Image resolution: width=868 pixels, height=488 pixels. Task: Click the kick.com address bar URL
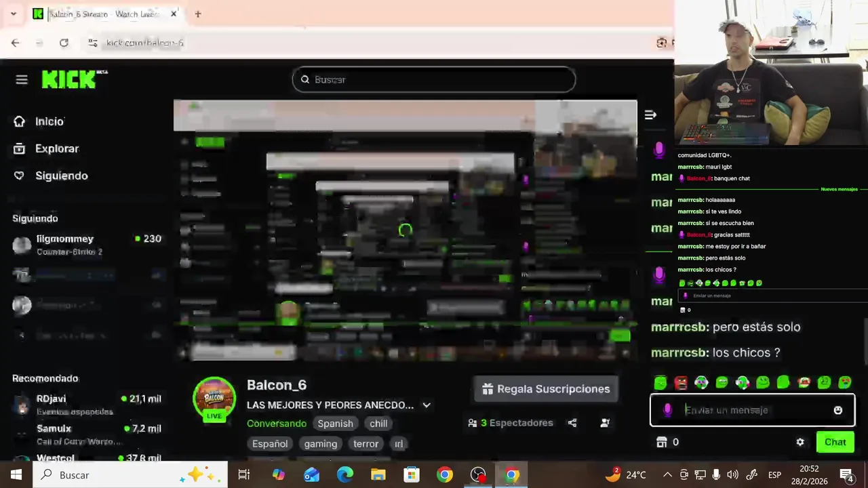coord(145,43)
